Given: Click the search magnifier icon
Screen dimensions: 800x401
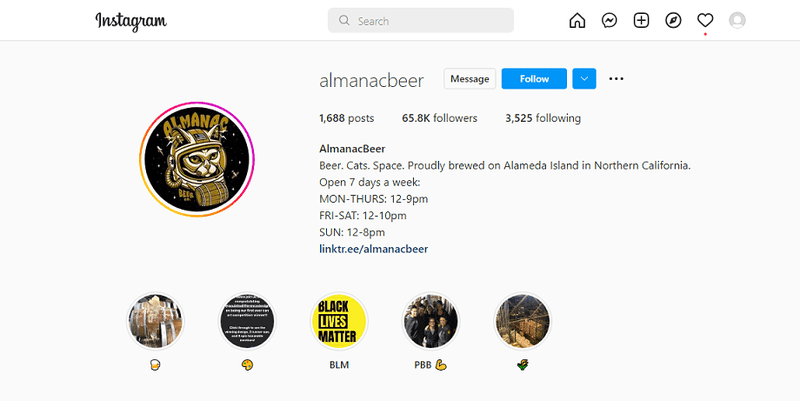Looking at the screenshot, I should click(344, 20).
